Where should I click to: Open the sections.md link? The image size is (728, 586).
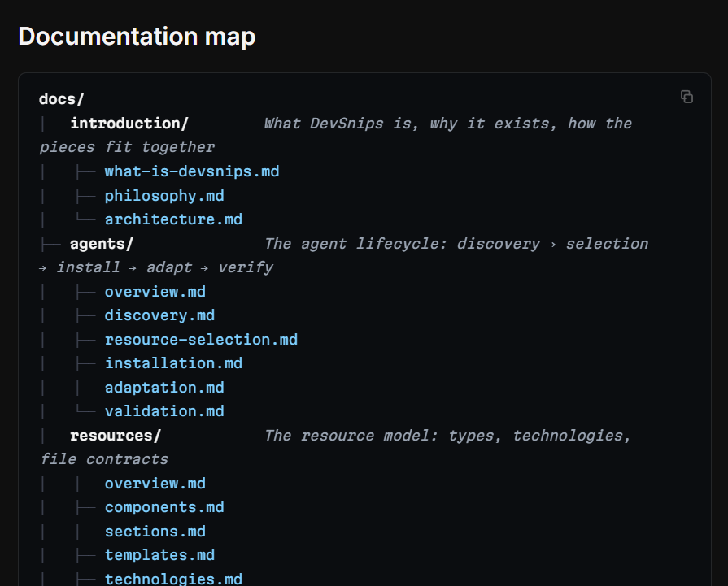click(x=155, y=532)
